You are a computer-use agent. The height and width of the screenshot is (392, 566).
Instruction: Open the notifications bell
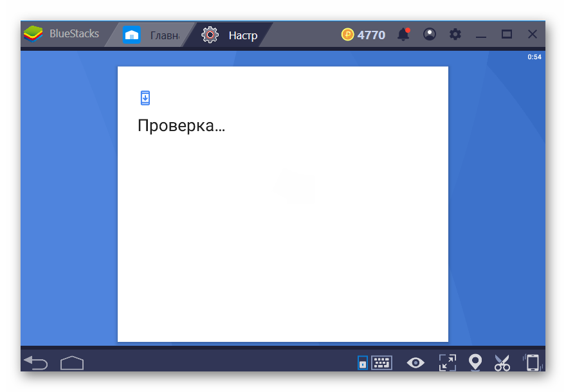pos(403,35)
